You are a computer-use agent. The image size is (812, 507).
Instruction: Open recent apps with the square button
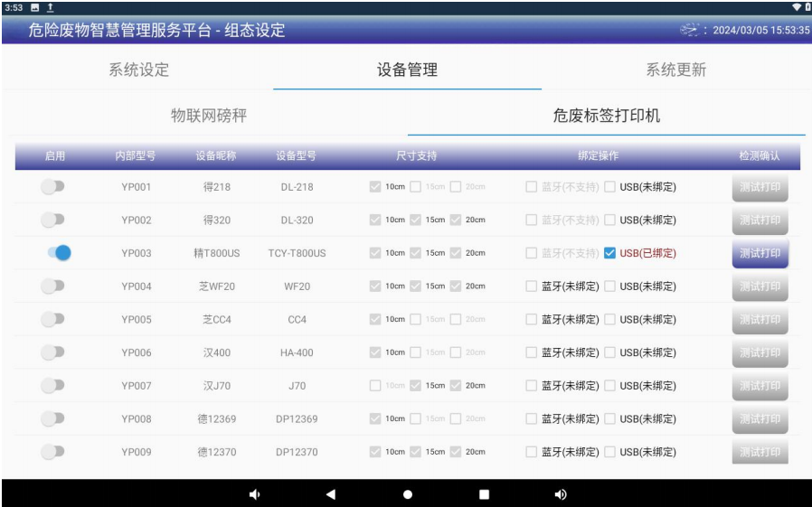point(483,494)
